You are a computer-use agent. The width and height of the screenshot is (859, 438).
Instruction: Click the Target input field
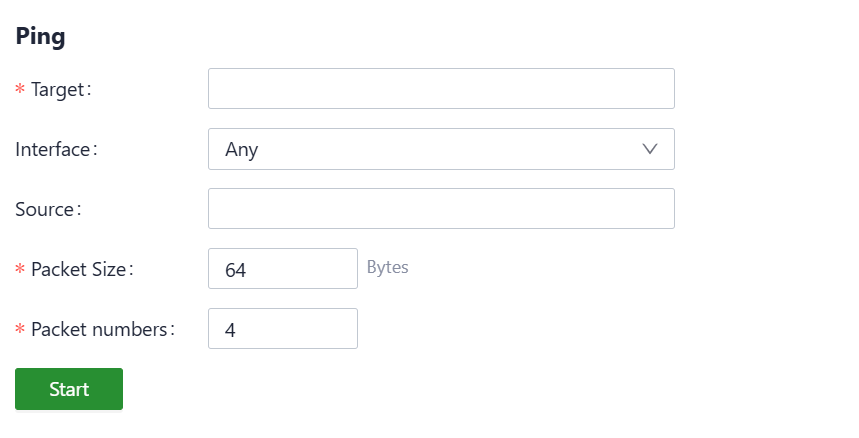coord(441,89)
